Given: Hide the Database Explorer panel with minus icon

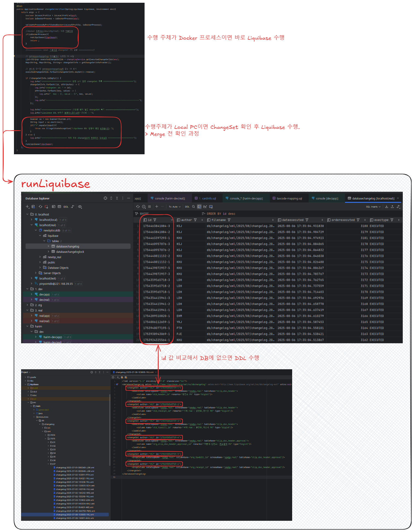Looking at the screenshot, I should (x=128, y=198).
